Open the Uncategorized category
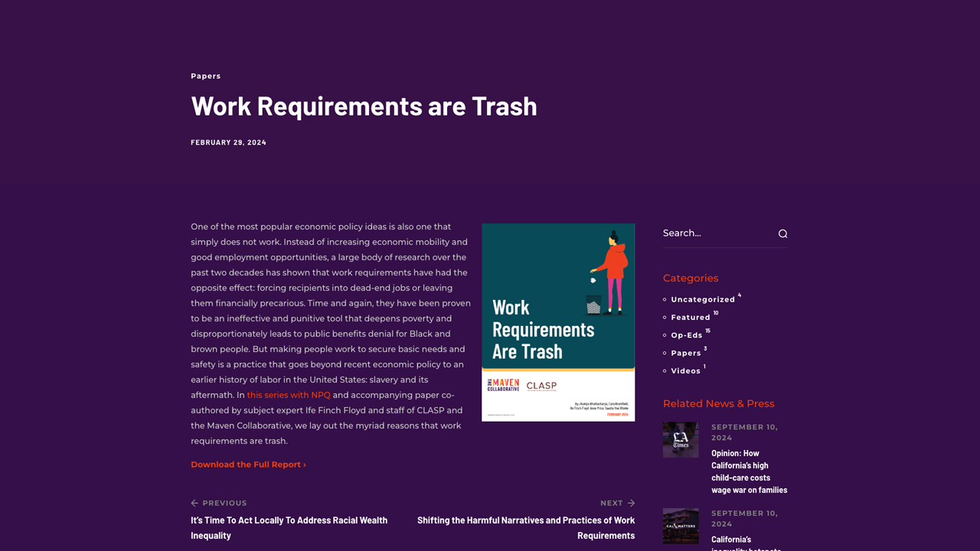Screen dimensions: 980x551 click(x=703, y=299)
